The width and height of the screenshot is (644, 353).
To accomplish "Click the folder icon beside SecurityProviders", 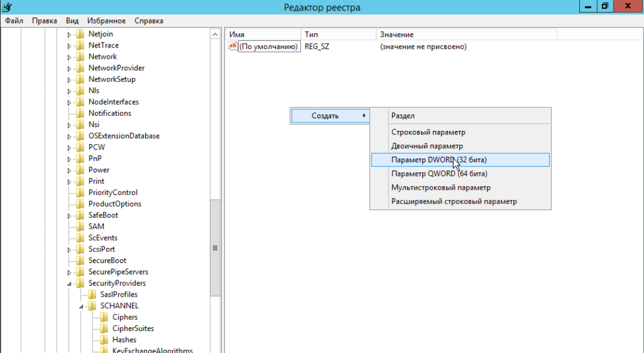I will (x=80, y=283).
